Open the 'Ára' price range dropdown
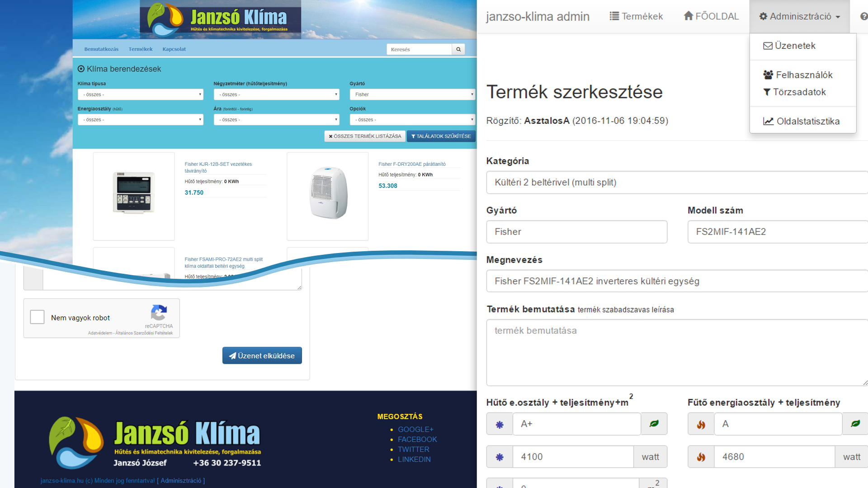Image resolution: width=868 pixels, height=488 pixels. pos(277,120)
